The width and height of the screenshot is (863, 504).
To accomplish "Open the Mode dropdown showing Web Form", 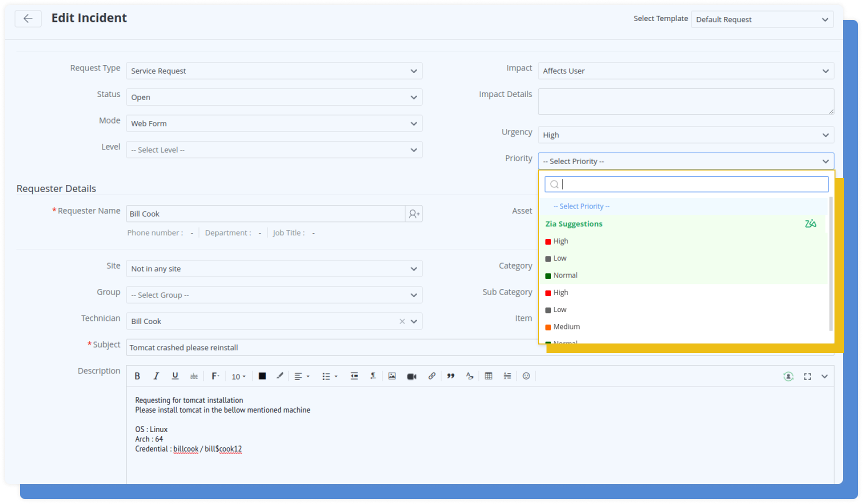I will point(274,123).
